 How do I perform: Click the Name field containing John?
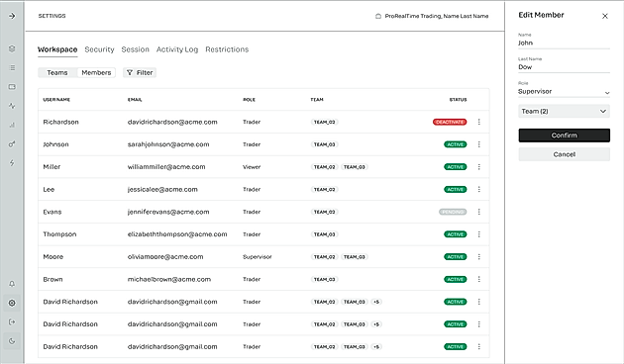564,43
